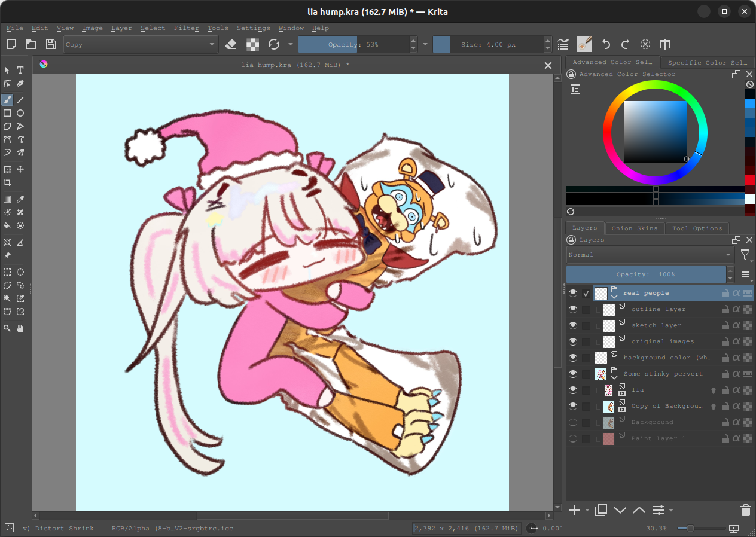Select the Crop tool

(7, 182)
